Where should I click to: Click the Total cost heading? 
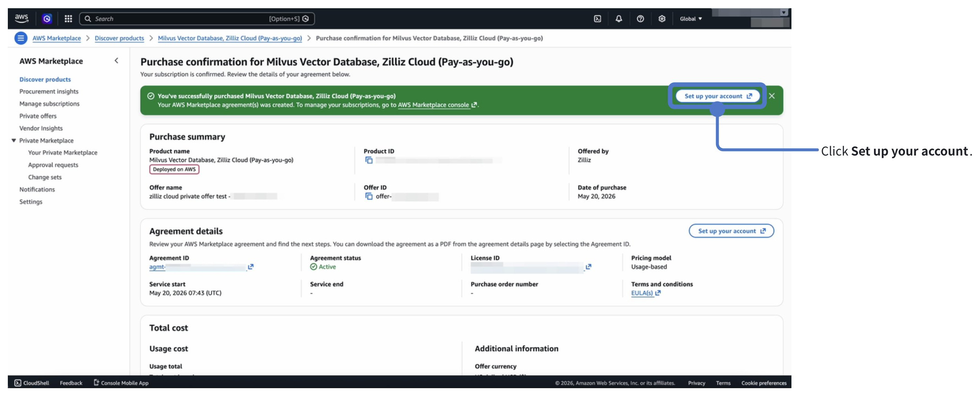click(169, 328)
